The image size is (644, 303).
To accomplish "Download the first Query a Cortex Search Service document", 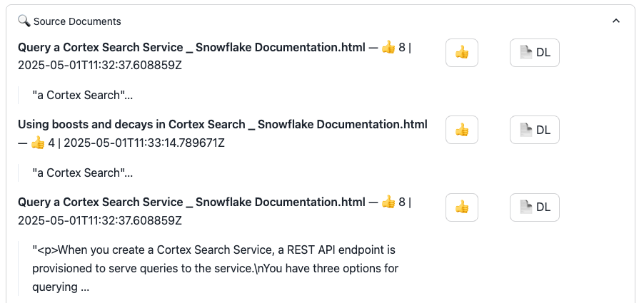I will (x=534, y=53).
